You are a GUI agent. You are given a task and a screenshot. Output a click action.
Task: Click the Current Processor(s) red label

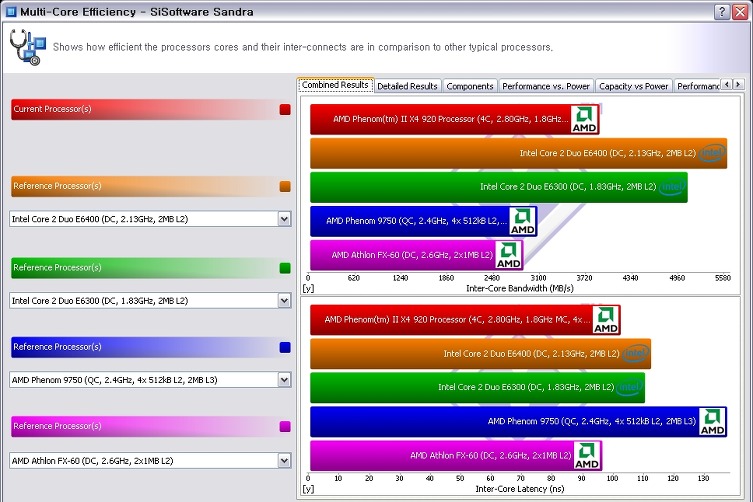tap(52, 109)
